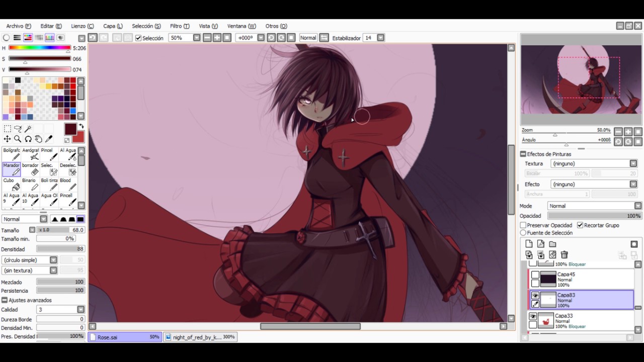Toggle the Selección checkbox

tap(138, 38)
